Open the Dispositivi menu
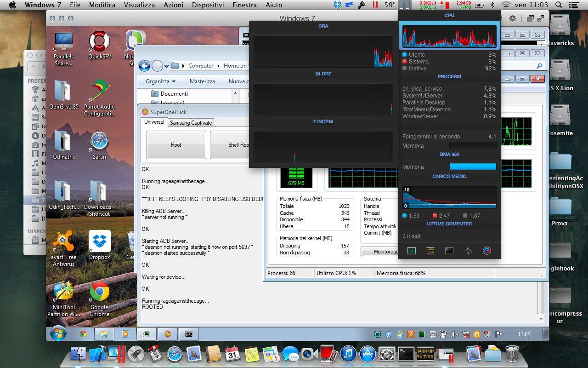Image resolution: width=588 pixels, height=368 pixels. [208, 5]
